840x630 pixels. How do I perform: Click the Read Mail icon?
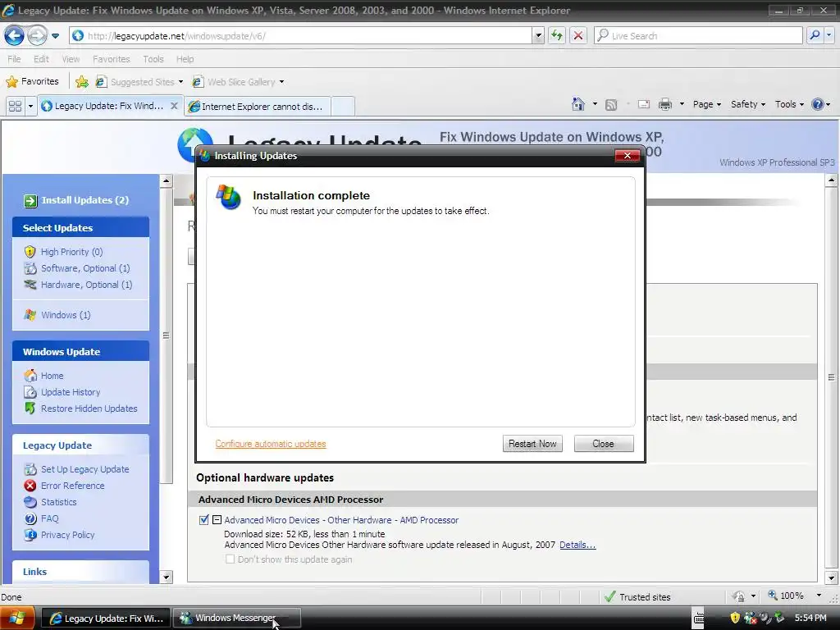[x=643, y=104]
